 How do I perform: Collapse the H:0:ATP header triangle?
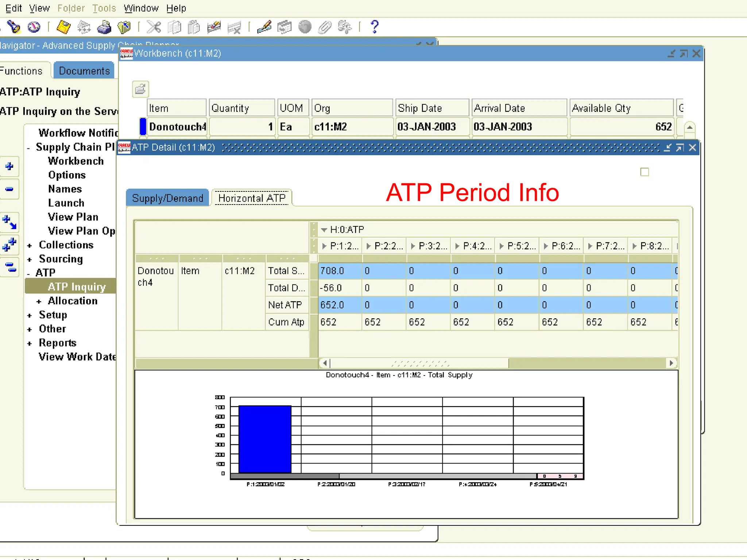point(324,230)
